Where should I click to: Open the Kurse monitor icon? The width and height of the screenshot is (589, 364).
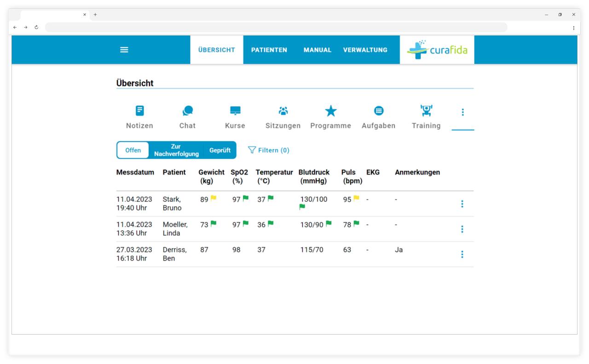click(x=235, y=111)
